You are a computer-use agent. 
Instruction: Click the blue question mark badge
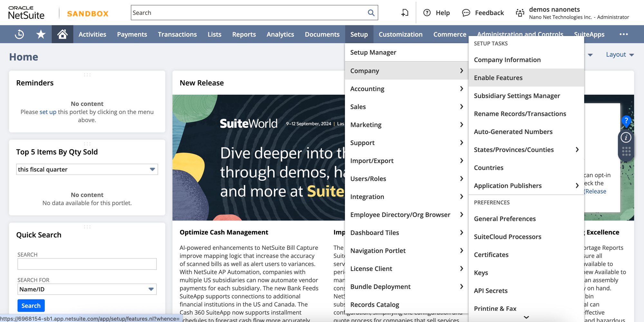pyautogui.click(x=626, y=121)
